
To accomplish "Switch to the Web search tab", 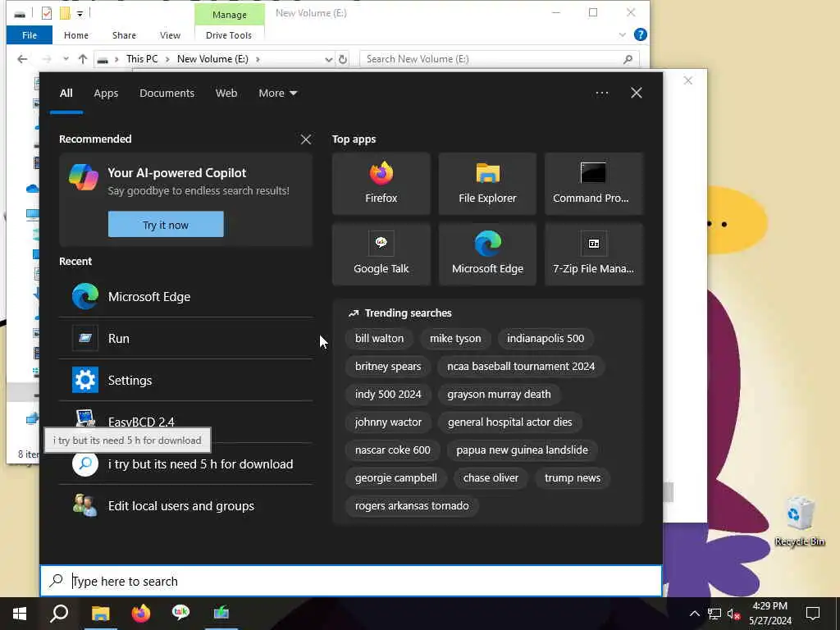I will pyautogui.click(x=226, y=94).
